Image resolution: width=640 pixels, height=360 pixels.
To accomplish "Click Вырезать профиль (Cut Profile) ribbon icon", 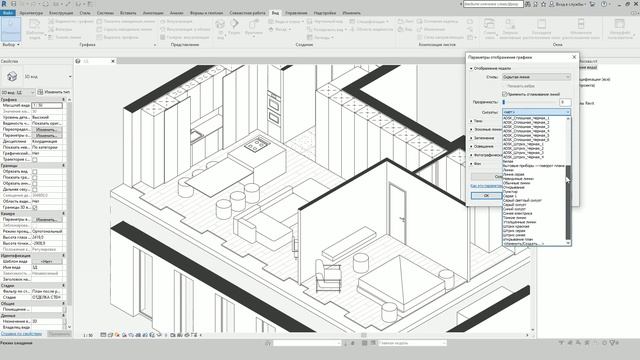I will click(99, 37).
